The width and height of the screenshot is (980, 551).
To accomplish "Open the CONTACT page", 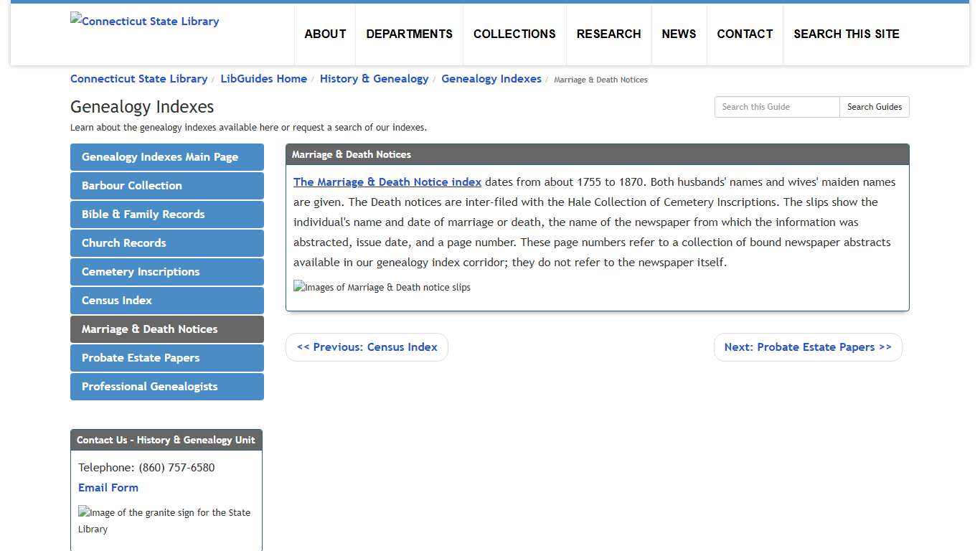I will [745, 34].
